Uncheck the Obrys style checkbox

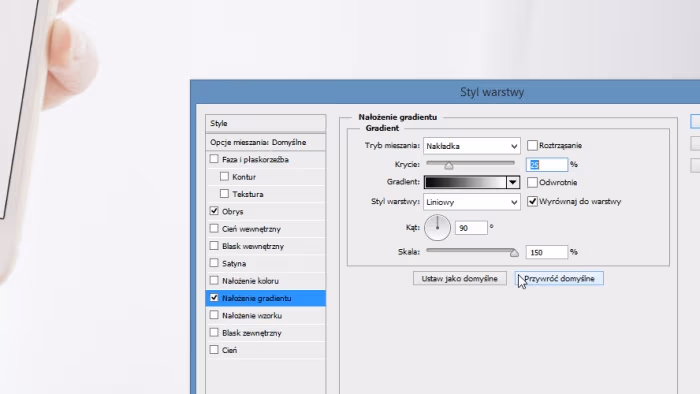click(x=214, y=211)
